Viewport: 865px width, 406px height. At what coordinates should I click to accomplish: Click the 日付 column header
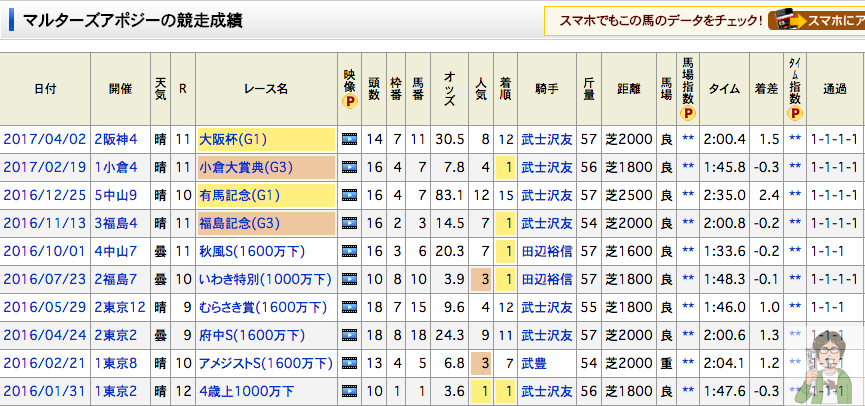pos(45,89)
